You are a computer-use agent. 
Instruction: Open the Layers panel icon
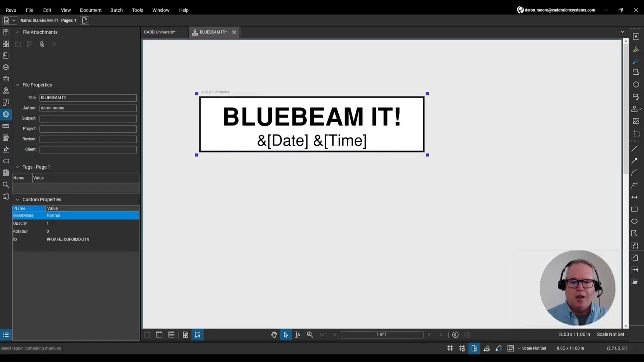[6, 67]
